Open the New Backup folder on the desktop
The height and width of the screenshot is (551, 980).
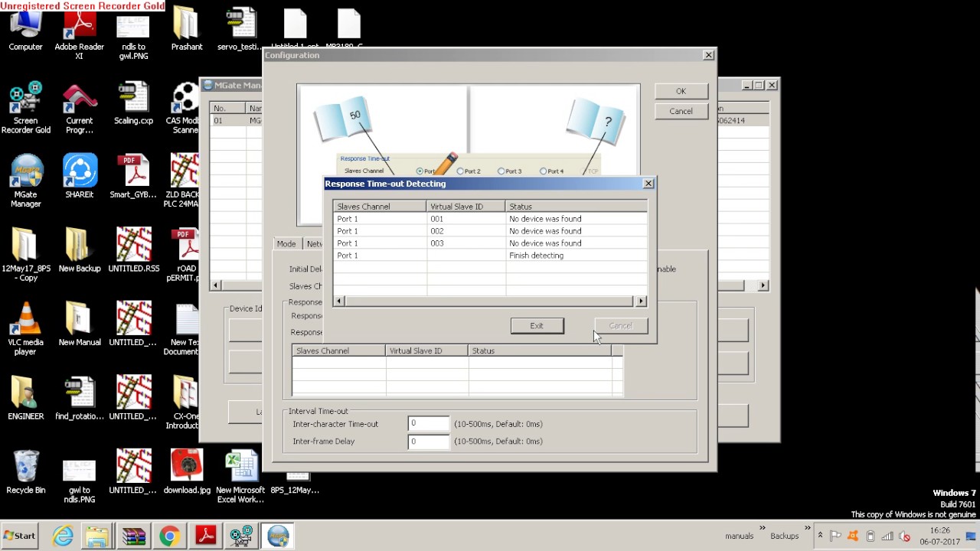pyautogui.click(x=79, y=250)
